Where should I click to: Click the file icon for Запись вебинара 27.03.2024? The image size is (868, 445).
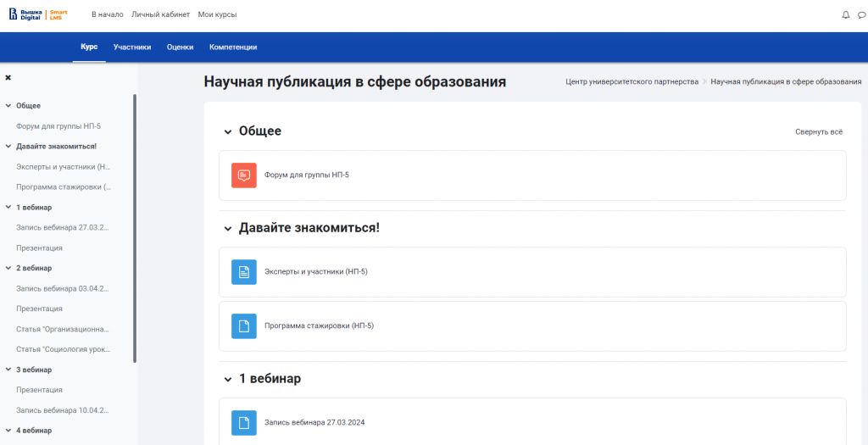(244, 422)
